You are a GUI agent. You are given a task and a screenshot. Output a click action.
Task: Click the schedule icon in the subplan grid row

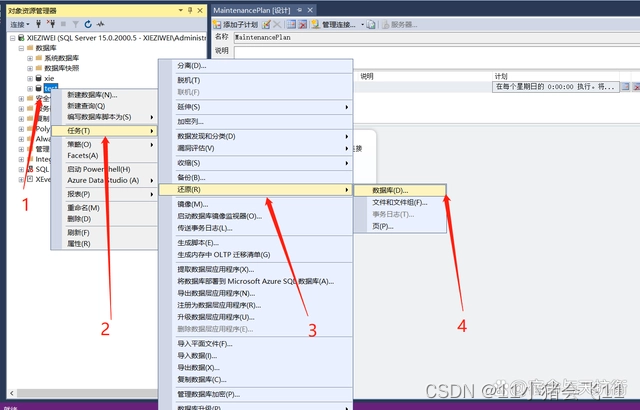625,87
